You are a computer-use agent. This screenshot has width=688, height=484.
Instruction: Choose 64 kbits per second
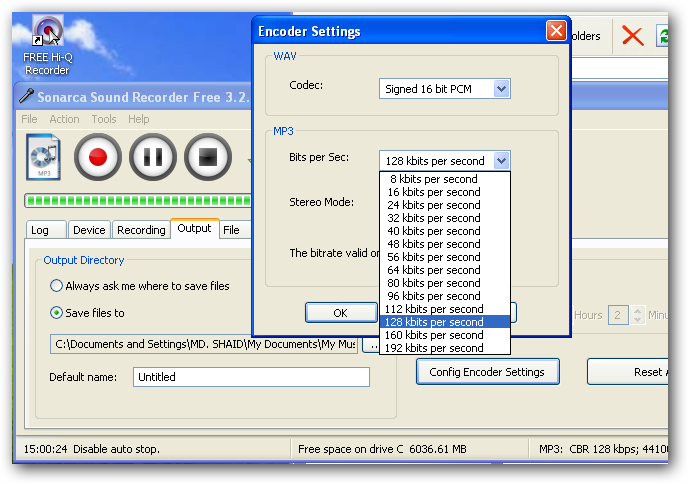(x=444, y=270)
